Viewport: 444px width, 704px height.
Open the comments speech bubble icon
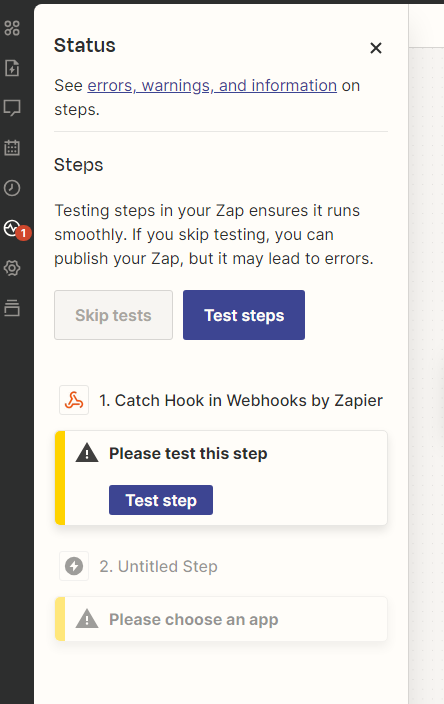[12, 108]
